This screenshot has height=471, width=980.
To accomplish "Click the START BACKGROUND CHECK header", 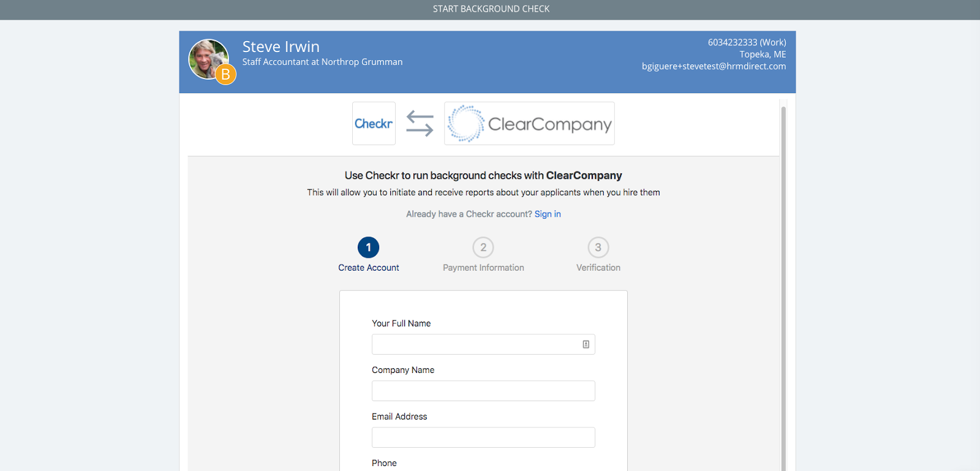I will tap(491, 9).
